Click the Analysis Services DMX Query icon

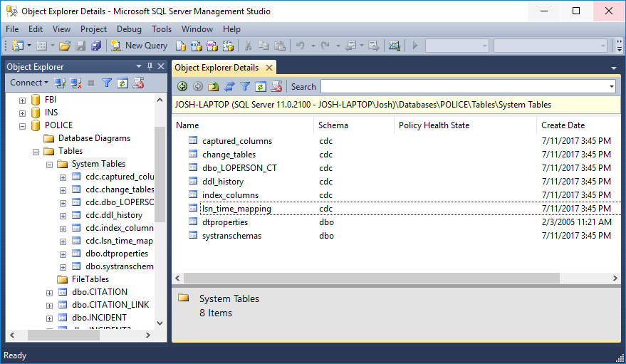212,46
